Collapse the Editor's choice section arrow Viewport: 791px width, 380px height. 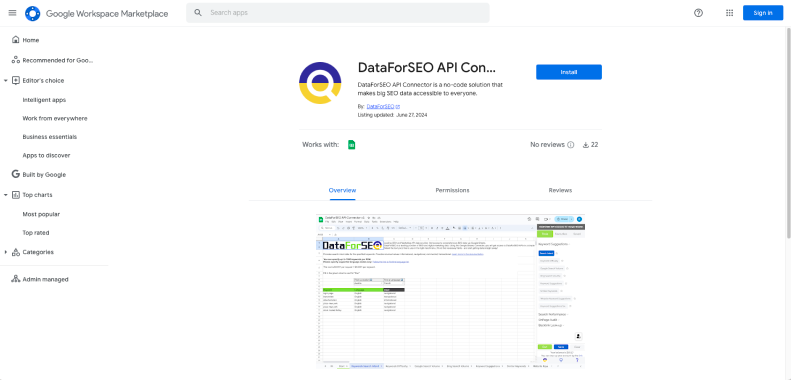(6, 80)
